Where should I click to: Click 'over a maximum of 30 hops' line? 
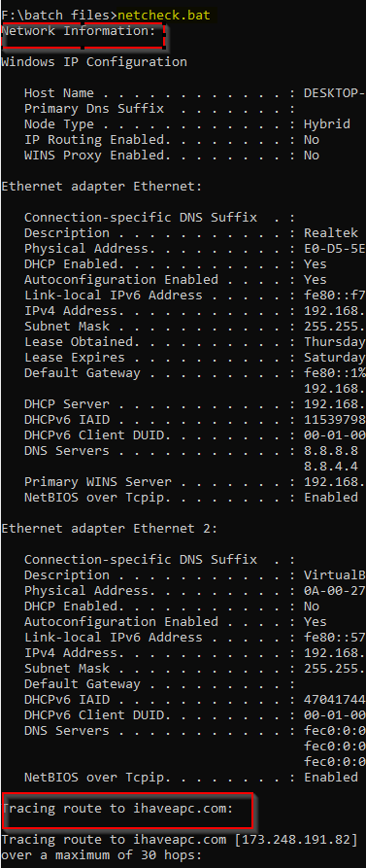click(102, 855)
